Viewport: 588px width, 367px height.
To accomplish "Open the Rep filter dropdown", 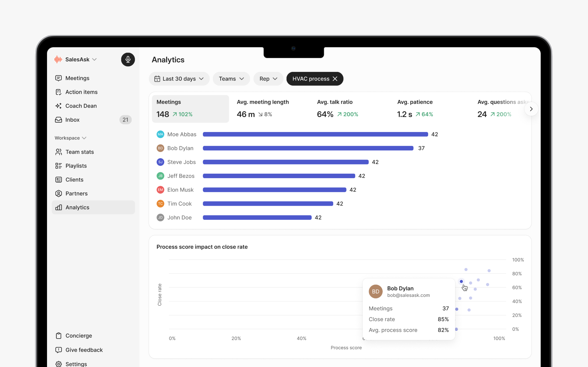I will pyautogui.click(x=268, y=79).
